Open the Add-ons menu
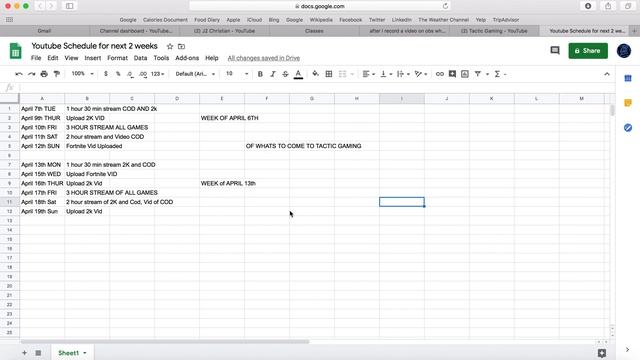Viewport: 640px width, 360px height. tap(187, 58)
